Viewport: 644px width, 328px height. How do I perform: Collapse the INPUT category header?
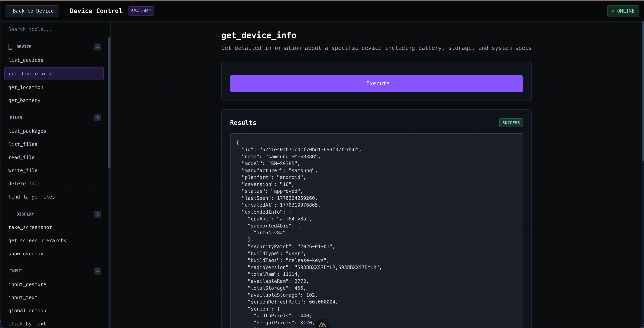pos(54,271)
